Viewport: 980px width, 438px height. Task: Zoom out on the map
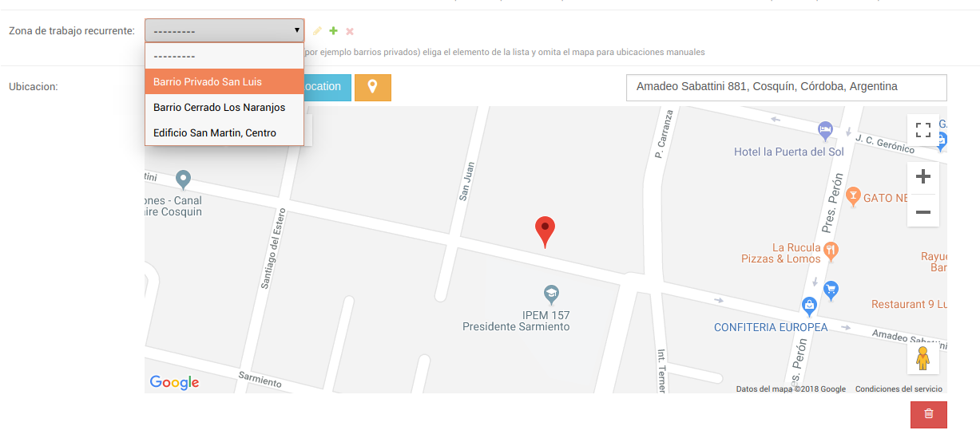click(923, 211)
